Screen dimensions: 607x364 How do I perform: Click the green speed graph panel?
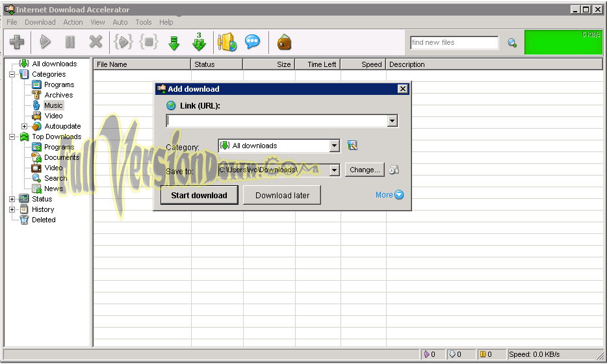[563, 42]
